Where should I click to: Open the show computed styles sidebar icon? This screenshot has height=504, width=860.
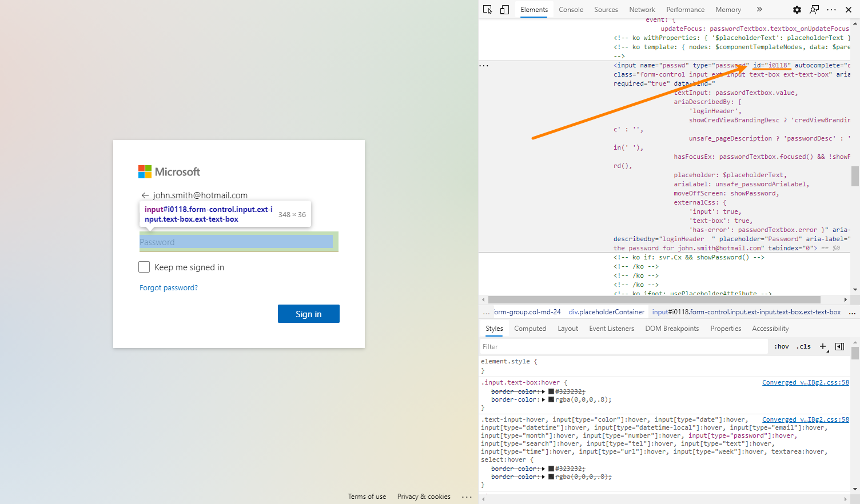pos(839,346)
